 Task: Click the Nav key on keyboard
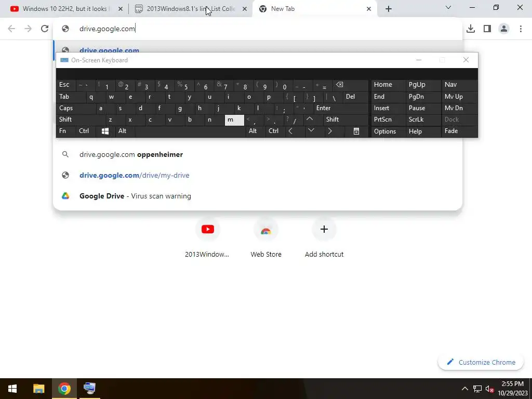click(x=459, y=85)
